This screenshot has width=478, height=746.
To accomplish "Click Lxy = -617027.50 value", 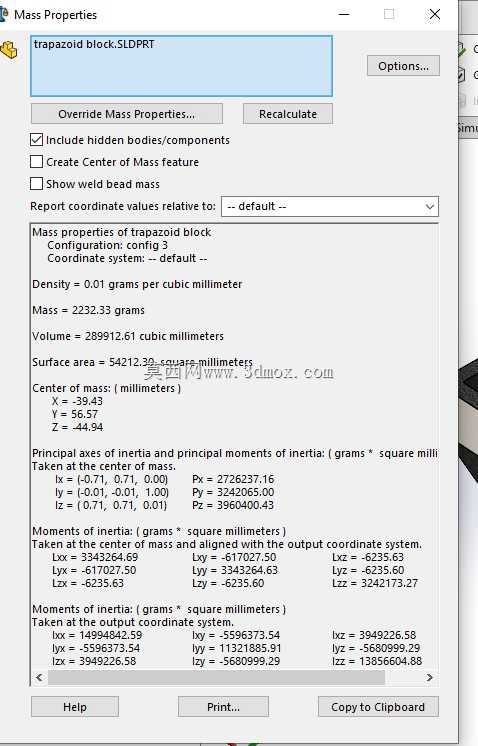I will coord(234,557).
